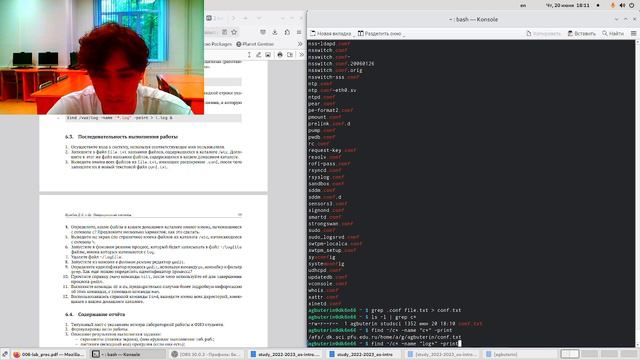Viewport: 640px width, 360px height.
Task: Open the Planet Gentoo bookmark
Action: [255, 44]
